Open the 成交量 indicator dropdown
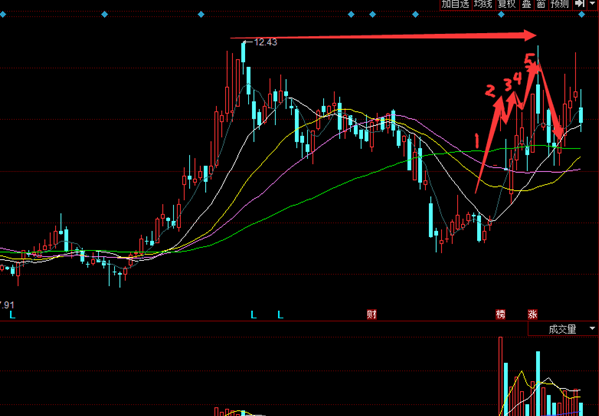This screenshot has height=416, width=599. point(563,329)
